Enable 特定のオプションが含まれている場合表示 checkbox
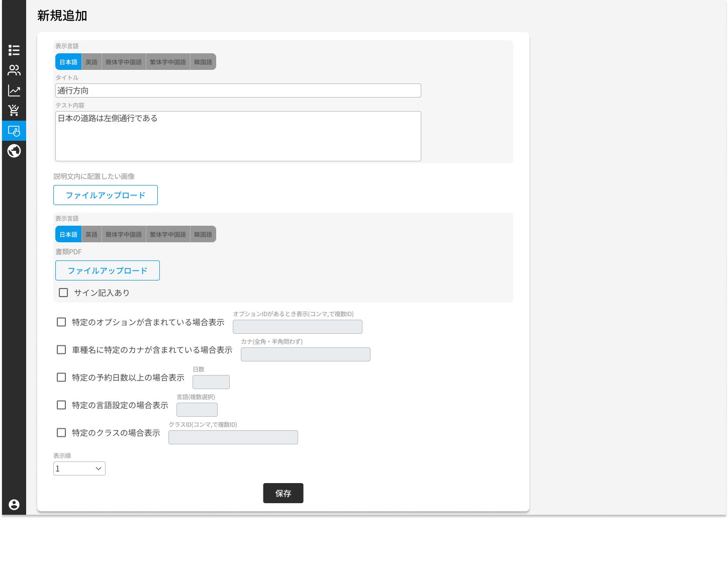728x562 pixels. tap(61, 322)
